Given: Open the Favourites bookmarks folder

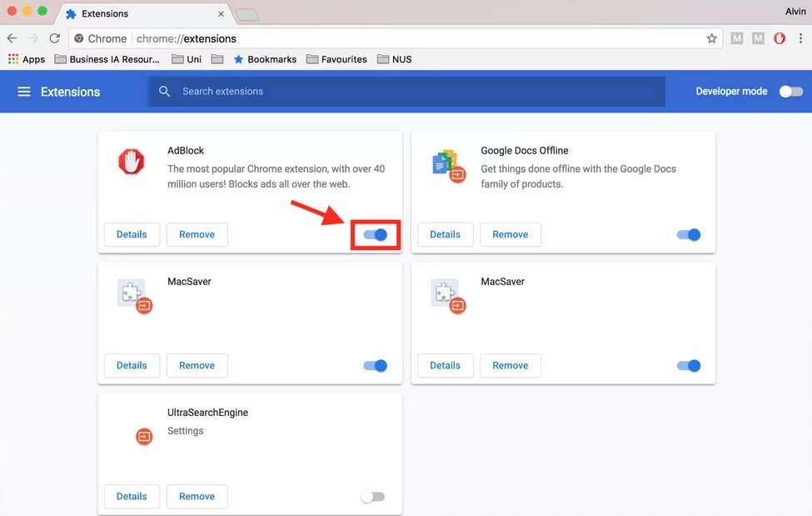Looking at the screenshot, I should coord(336,59).
